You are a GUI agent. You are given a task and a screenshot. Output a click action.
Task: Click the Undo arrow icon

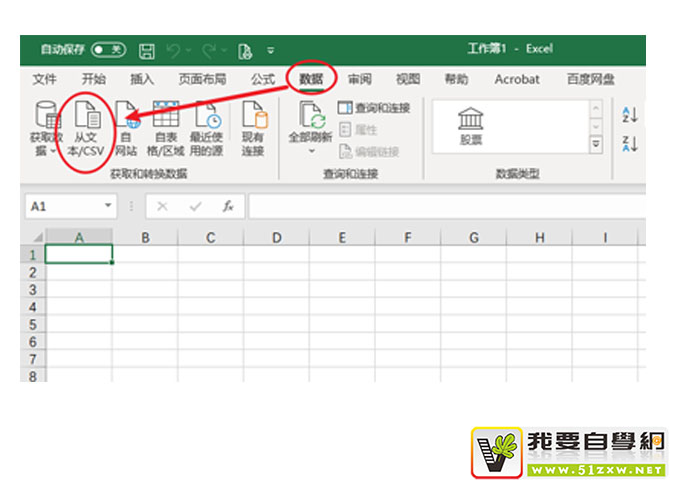[x=173, y=51]
